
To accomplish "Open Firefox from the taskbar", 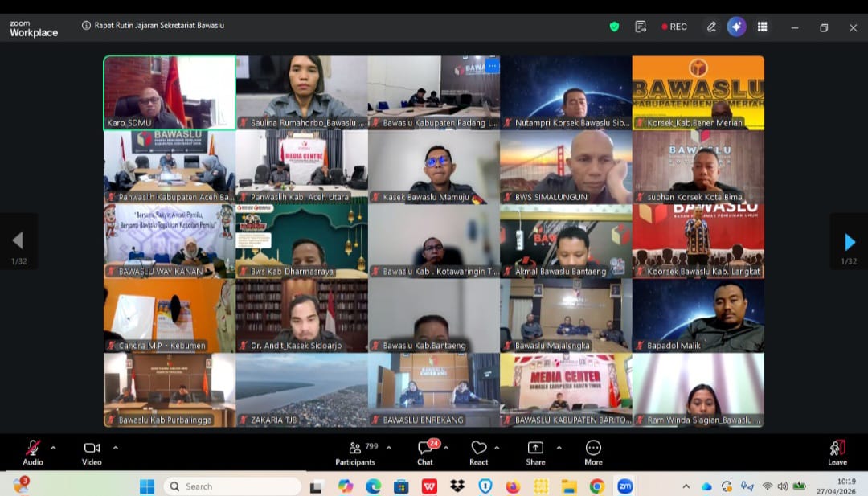I will tap(513, 486).
